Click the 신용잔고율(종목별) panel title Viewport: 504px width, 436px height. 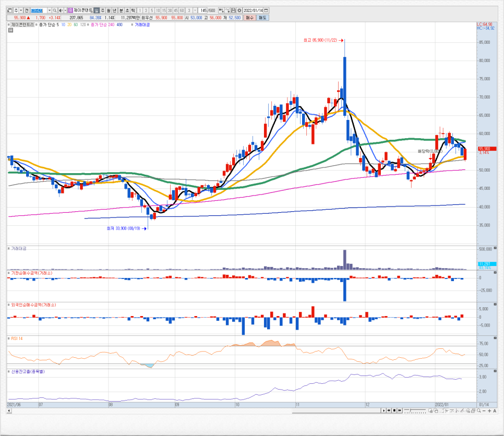(28, 371)
